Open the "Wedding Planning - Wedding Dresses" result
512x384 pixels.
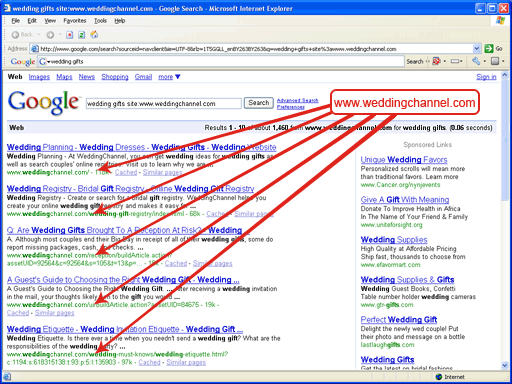coord(142,147)
